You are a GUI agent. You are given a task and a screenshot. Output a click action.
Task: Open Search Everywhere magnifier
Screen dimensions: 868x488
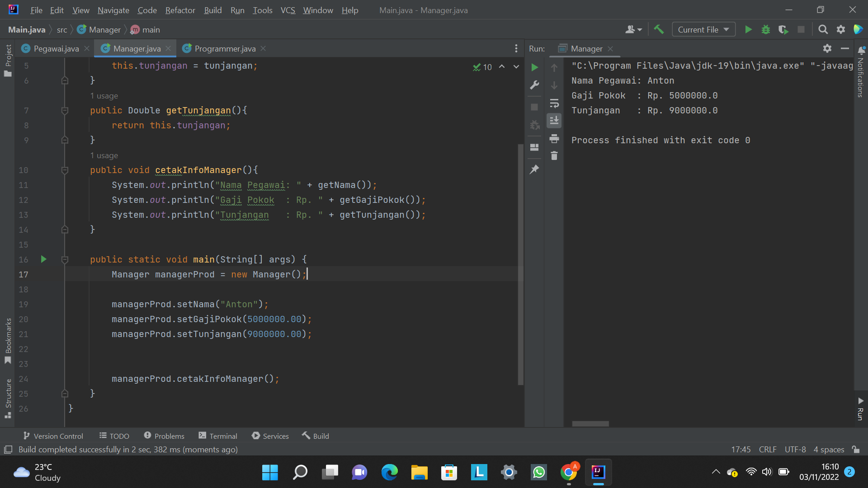point(823,29)
